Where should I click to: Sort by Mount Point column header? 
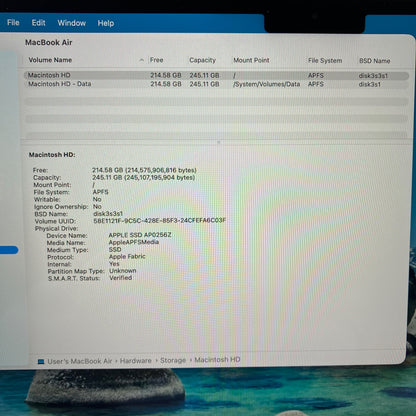[251, 60]
